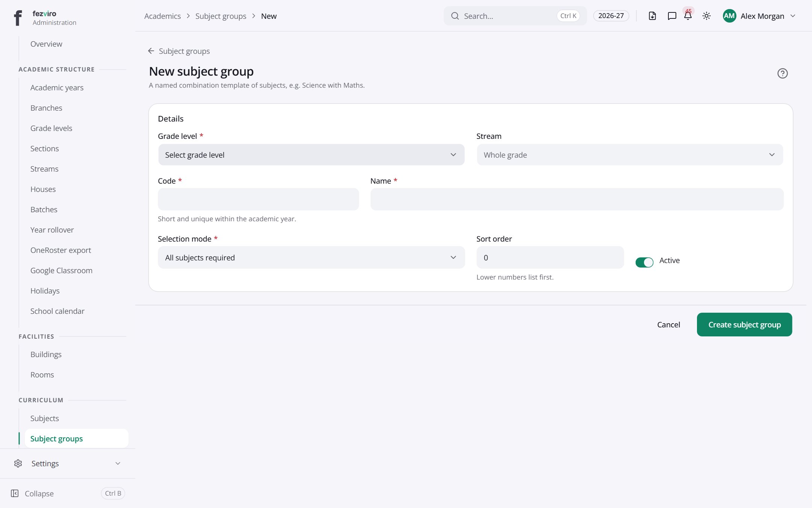The height and width of the screenshot is (508, 812).
Task: Open Buildings under Facilities
Action: (46, 354)
